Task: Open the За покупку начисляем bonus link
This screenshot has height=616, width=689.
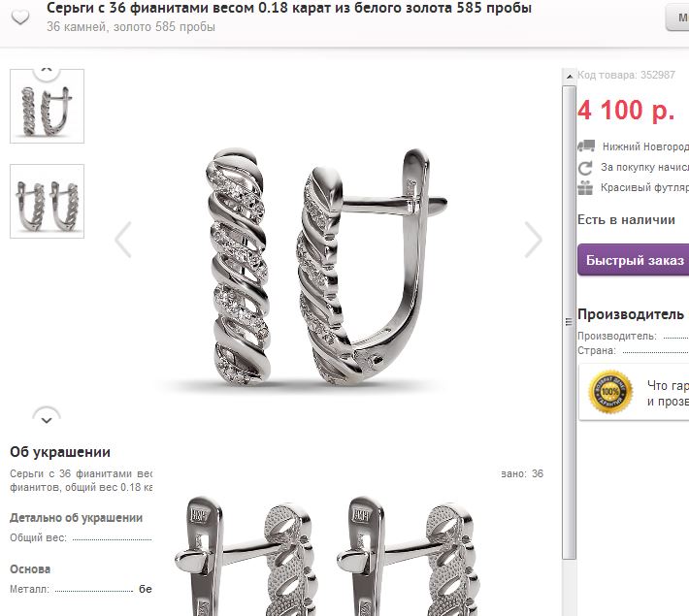Action: [644, 167]
